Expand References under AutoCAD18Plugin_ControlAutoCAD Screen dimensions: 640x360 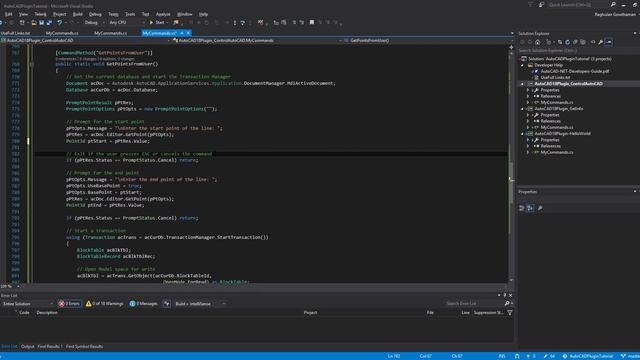tap(528, 96)
